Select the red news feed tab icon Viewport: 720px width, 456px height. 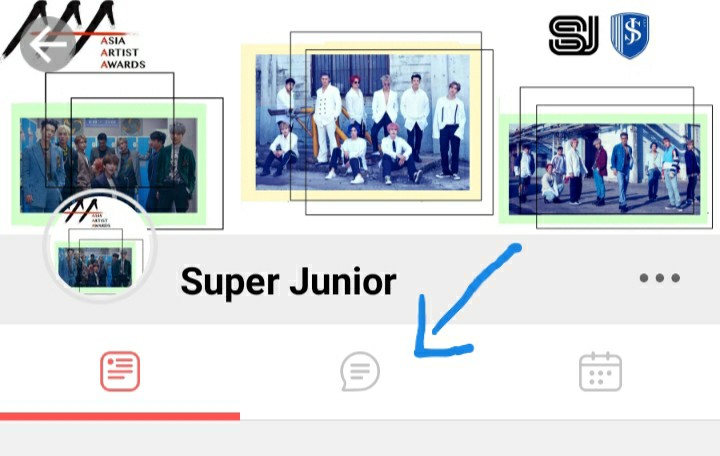[120, 371]
